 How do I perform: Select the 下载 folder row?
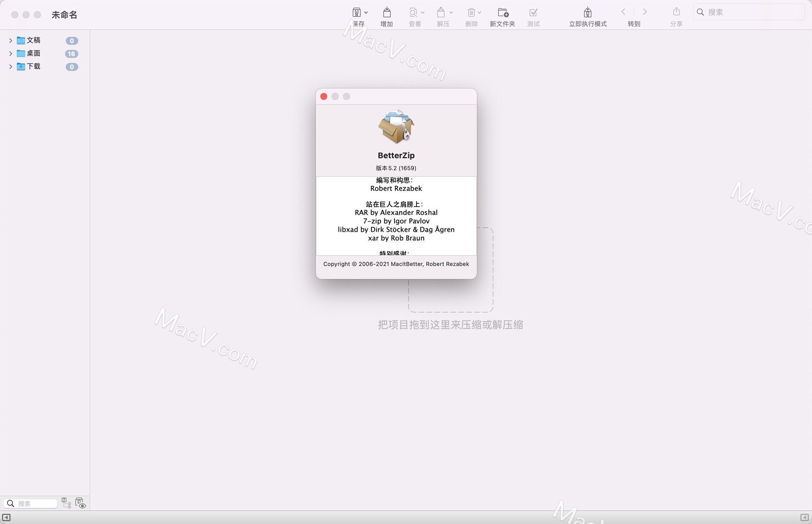44,67
